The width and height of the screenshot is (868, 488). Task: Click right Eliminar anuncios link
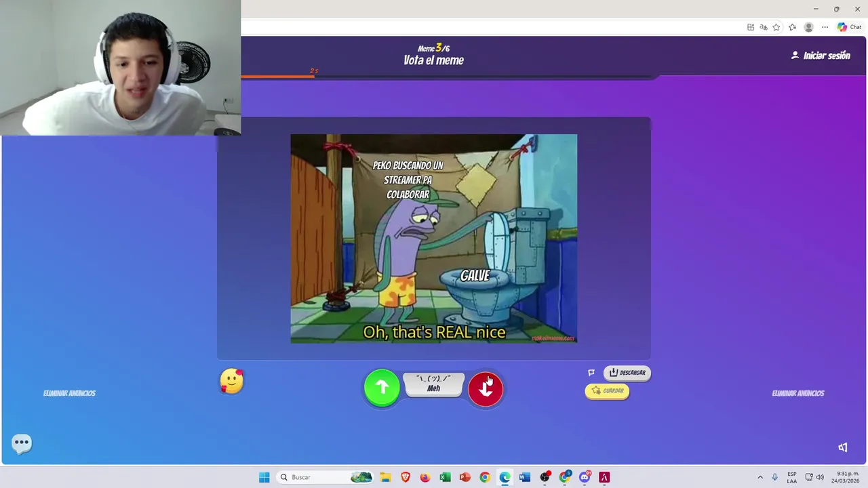pos(798,393)
